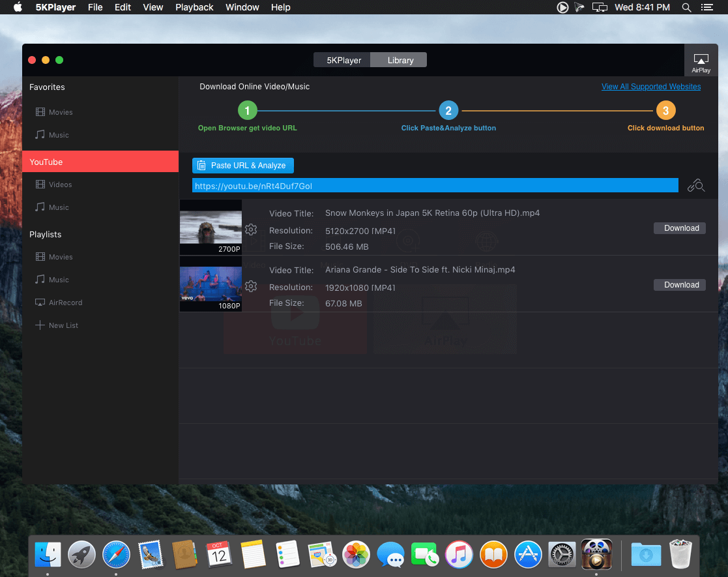Click the flag script icon in menu bar
Image resolution: width=728 pixels, height=577 pixels.
579,7
